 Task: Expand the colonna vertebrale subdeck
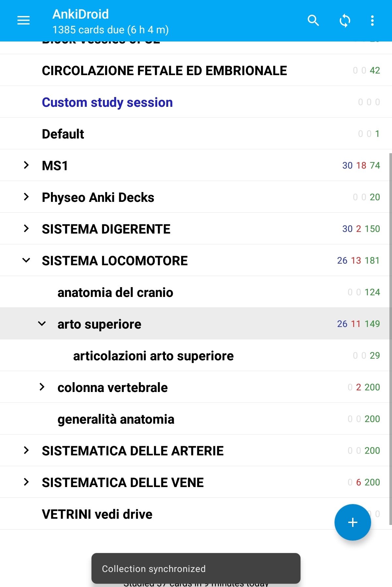tap(42, 387)
